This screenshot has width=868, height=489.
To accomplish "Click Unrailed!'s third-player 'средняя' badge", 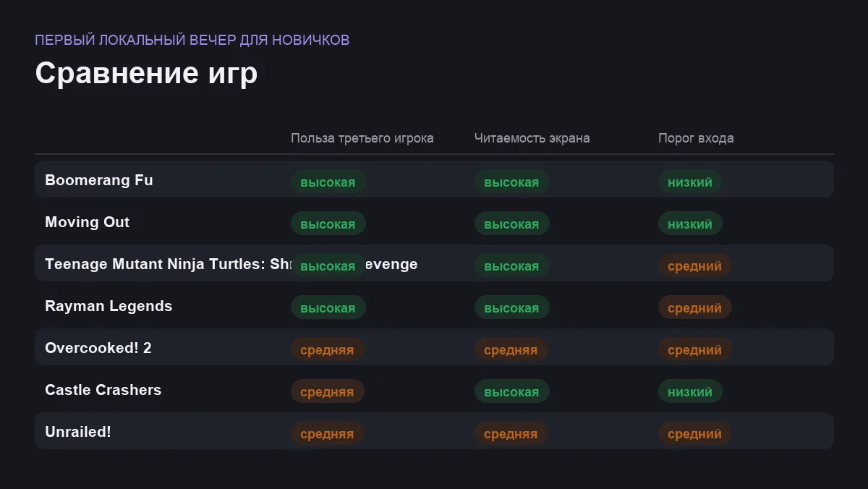I will coord(328,433).
